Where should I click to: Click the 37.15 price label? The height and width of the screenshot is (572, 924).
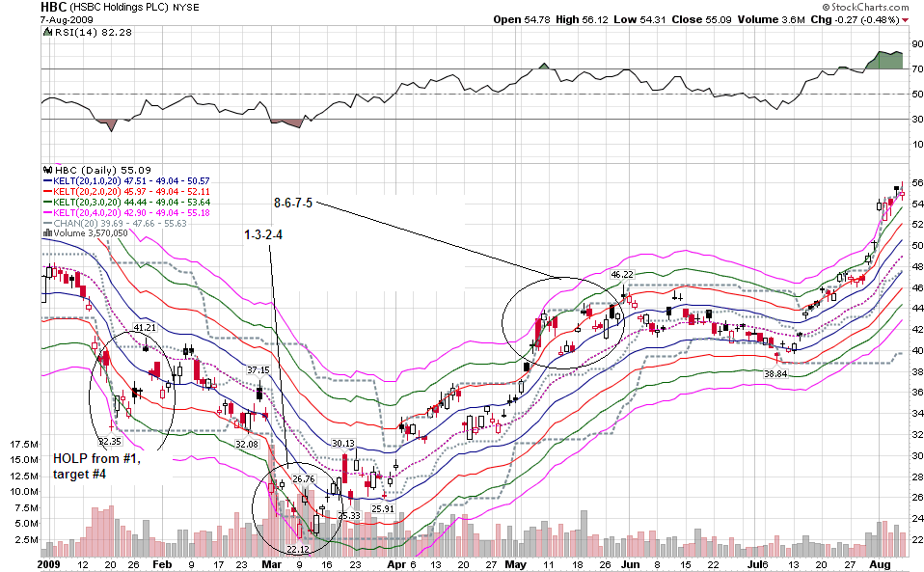[x=258, y=370]
